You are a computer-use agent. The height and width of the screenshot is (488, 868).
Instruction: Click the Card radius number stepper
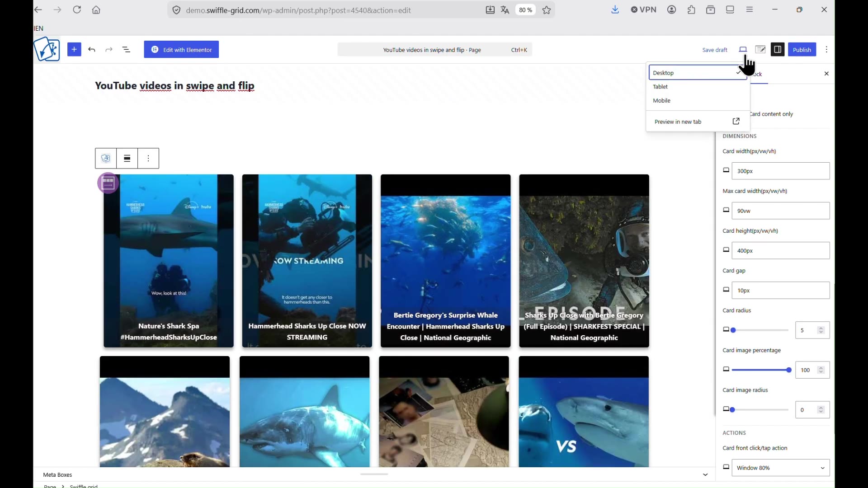tap(821, 330)
